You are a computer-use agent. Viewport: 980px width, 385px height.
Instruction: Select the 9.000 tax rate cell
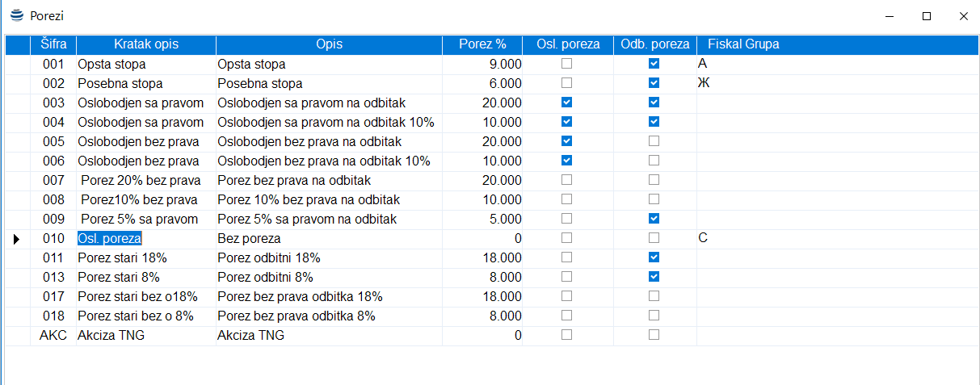click(482, 64)
